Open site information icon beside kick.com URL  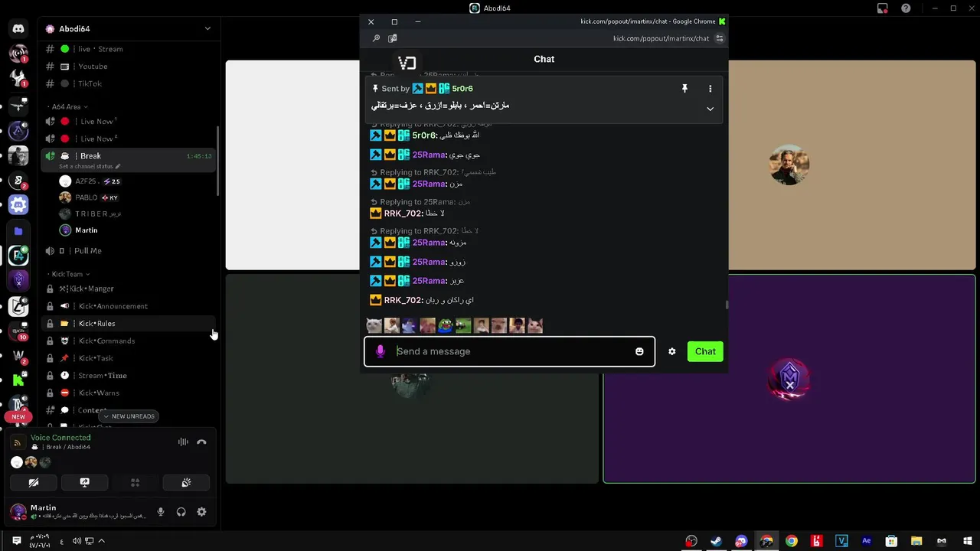720,38
